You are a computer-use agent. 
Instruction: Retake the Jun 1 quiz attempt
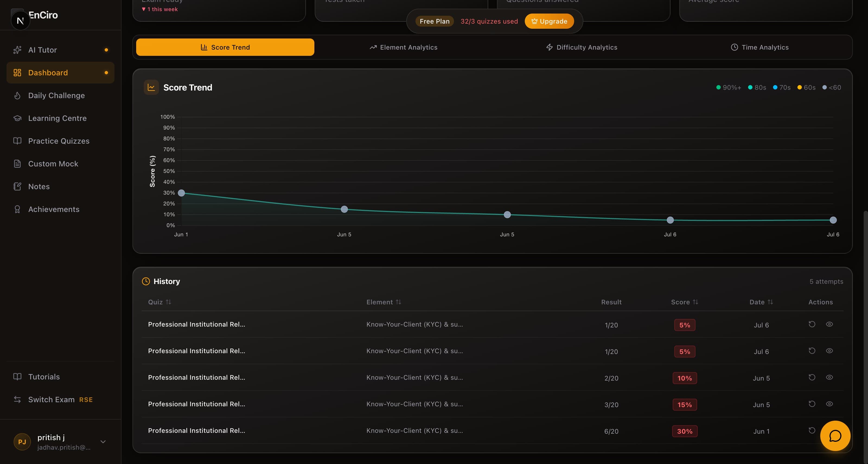pos(812,431)
